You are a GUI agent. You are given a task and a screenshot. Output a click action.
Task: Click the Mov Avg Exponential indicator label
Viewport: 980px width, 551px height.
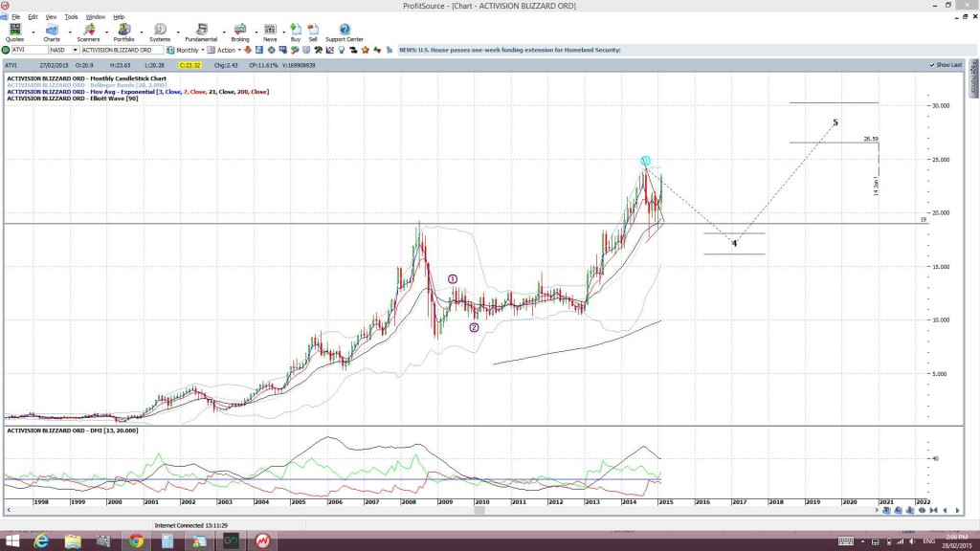pos(138,92)
